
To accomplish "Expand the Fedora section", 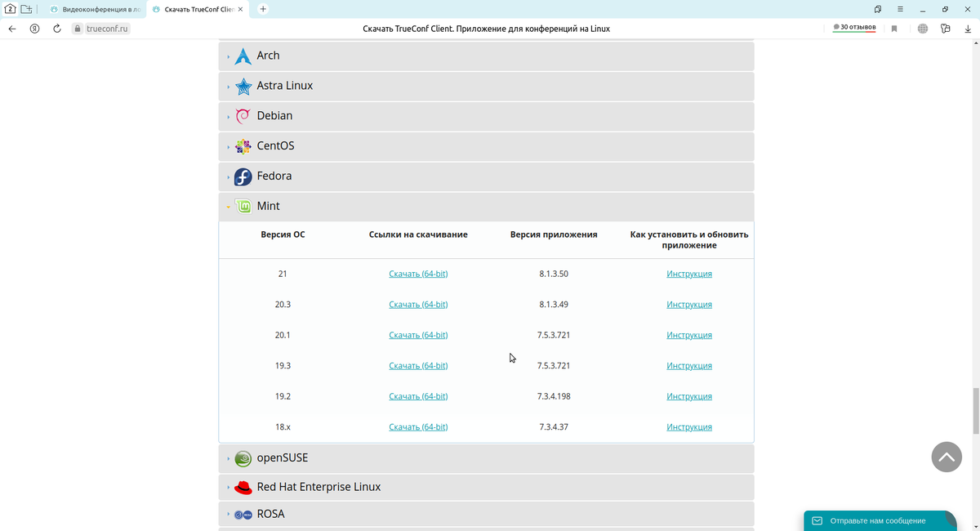I will click(486, 176).
